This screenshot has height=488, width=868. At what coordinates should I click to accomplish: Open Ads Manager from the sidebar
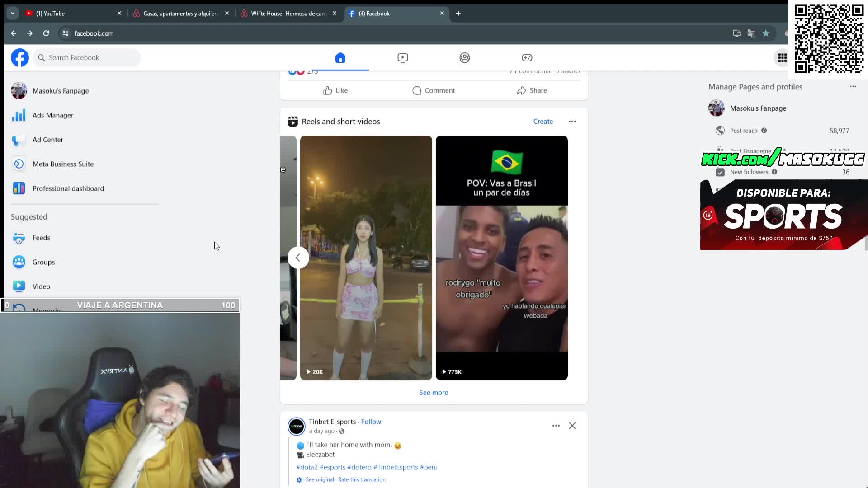click(53, 115)
